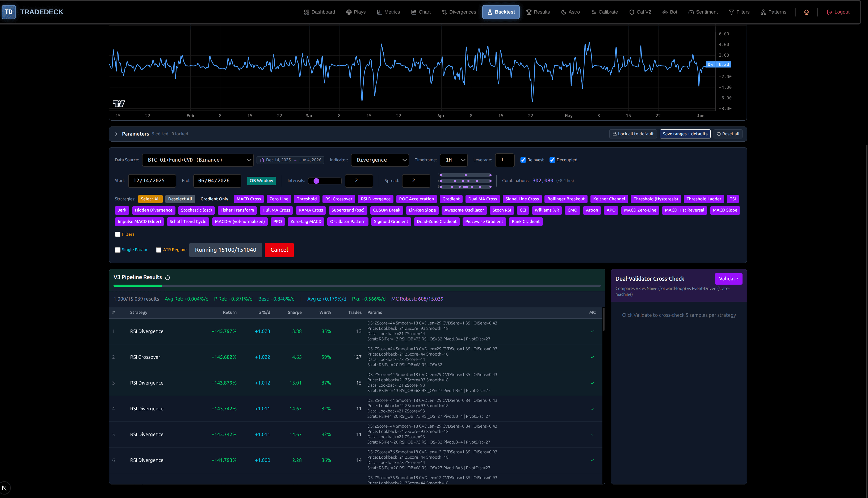868x498 pixels.
Task: Enable the Single Param checkbox
Action: pos(118,250)
